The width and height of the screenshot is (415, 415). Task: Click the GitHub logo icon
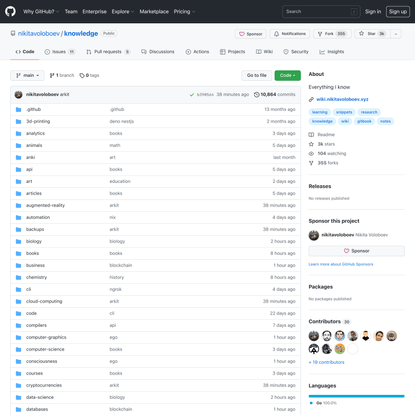10,11
